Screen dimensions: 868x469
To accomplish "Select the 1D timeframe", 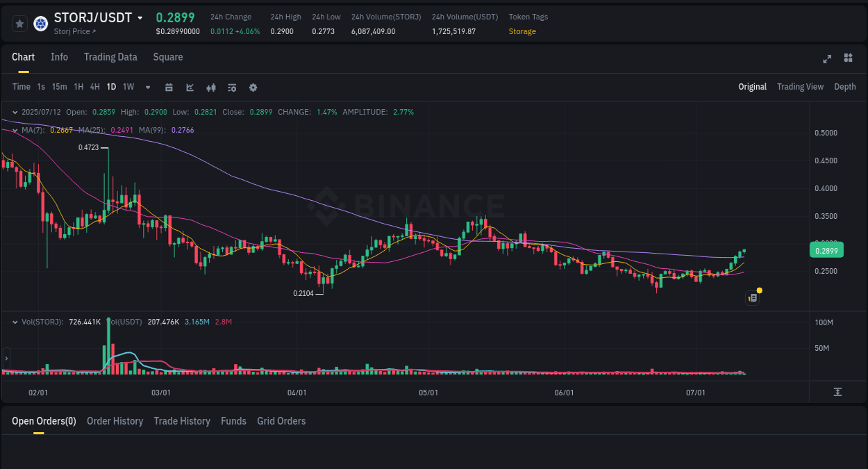I will pyautogui.click(x=111, y=87).
